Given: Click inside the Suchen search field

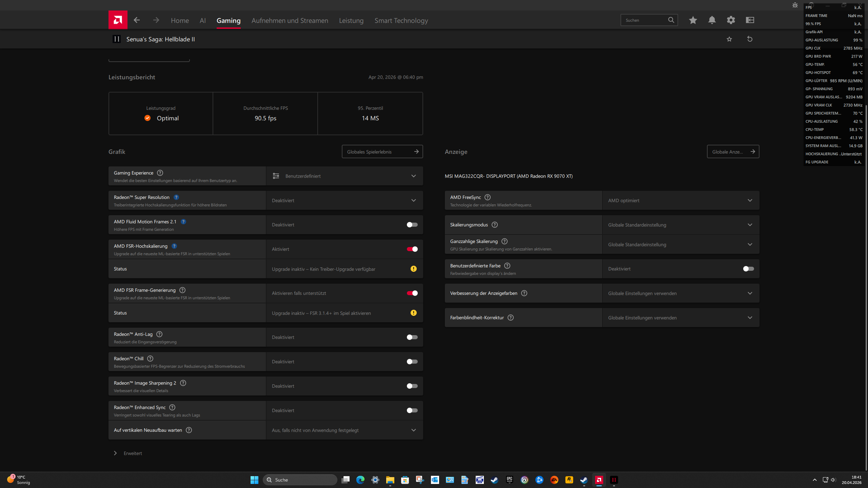Looking at the screenshot, I should coord(644,20).
